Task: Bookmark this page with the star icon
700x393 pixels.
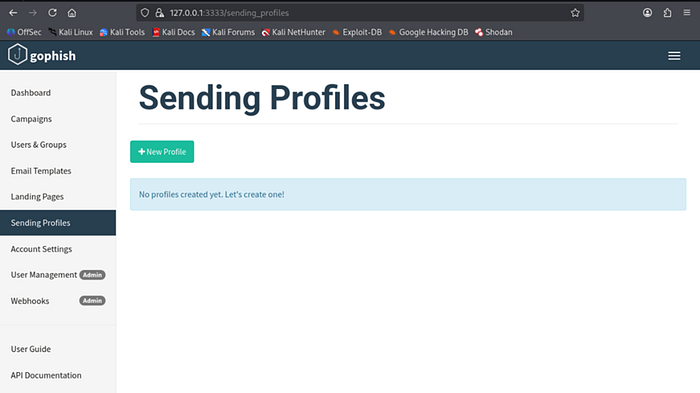Action: [x=575, y=13]
